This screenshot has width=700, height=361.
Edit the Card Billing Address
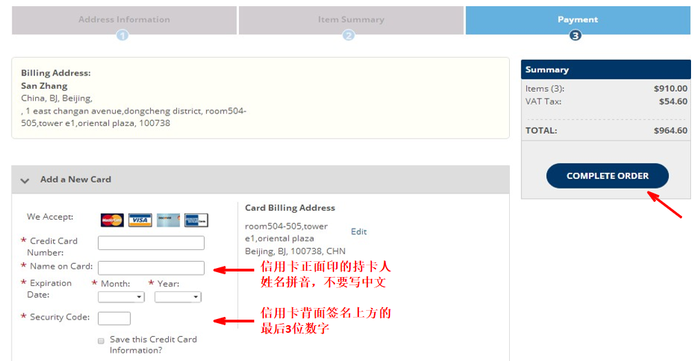click(x=358, y=232)
